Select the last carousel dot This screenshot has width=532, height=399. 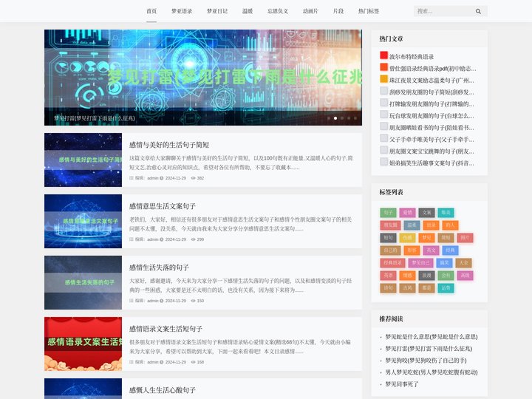[355, 118]
